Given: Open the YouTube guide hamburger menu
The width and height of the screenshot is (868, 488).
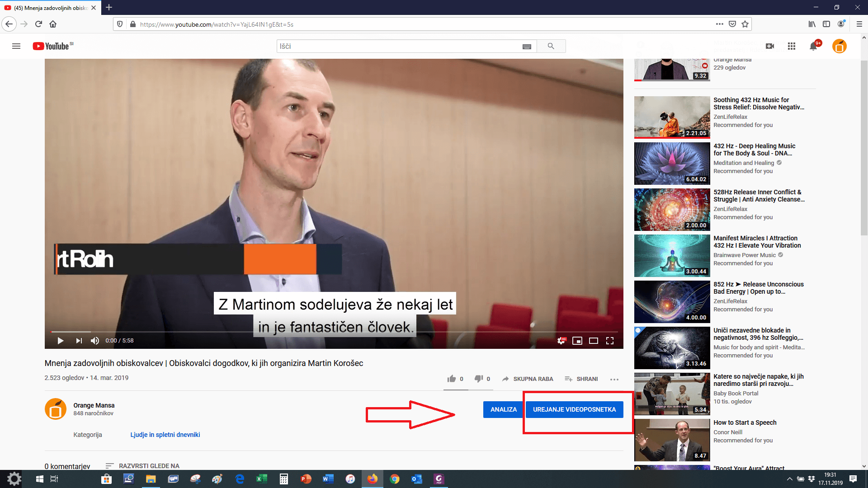Looking at the screenshot, I should 16,46.
